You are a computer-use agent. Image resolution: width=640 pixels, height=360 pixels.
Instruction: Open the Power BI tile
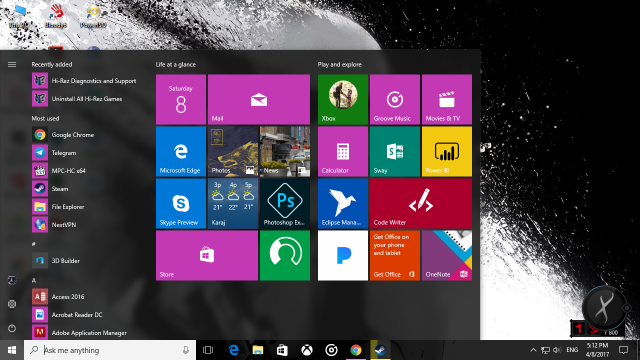(x=447, y=151)
